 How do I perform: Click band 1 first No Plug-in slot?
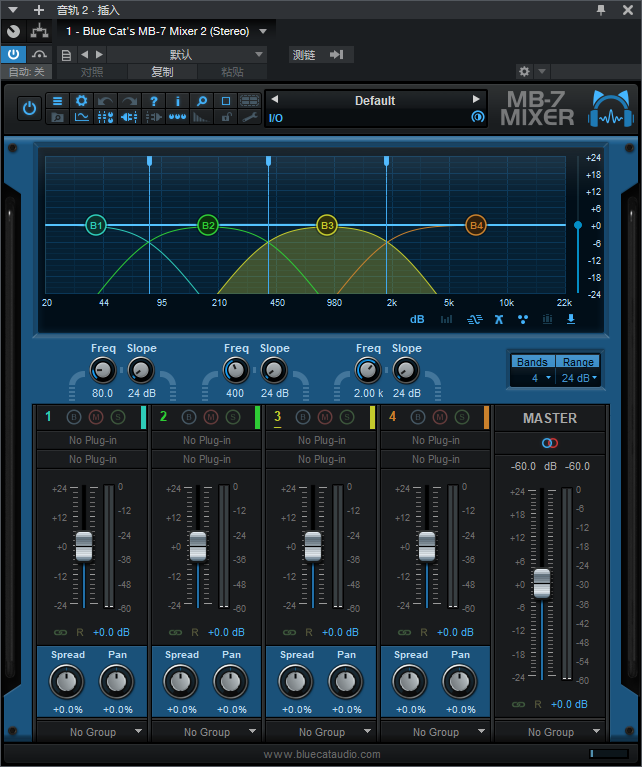[x=92, y=440]
